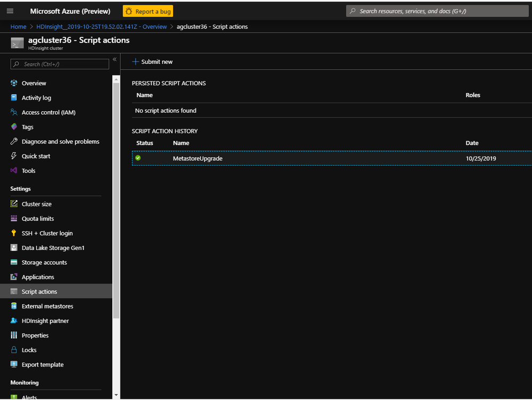Image resolution: width=532 pixels, height=400 pixels.
Task: Click the Applications icon
Action: 14,277
